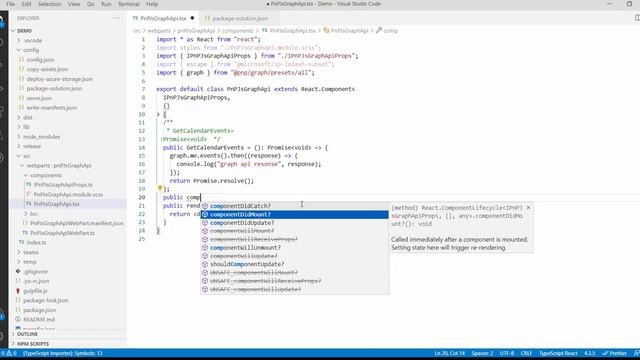Viewport: 640px width, 360px height.
Task: Expand the .vscode folder
Action: pos(68,40)
